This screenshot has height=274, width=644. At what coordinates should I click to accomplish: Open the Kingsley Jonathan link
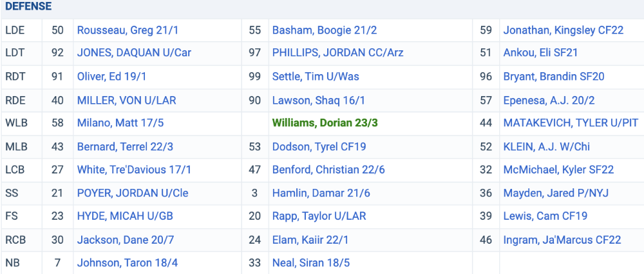coord(563,30)
